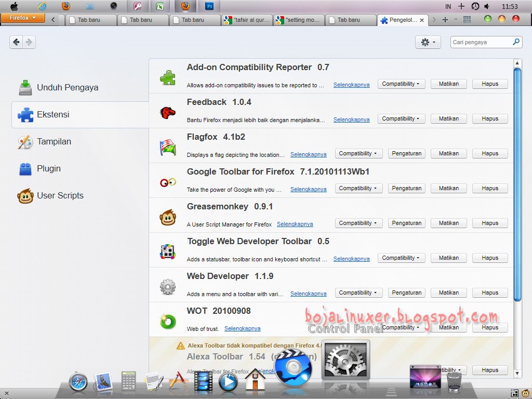Open Photoshop from the top bar
Screen dimensions: 532x399
coord(209,6)
